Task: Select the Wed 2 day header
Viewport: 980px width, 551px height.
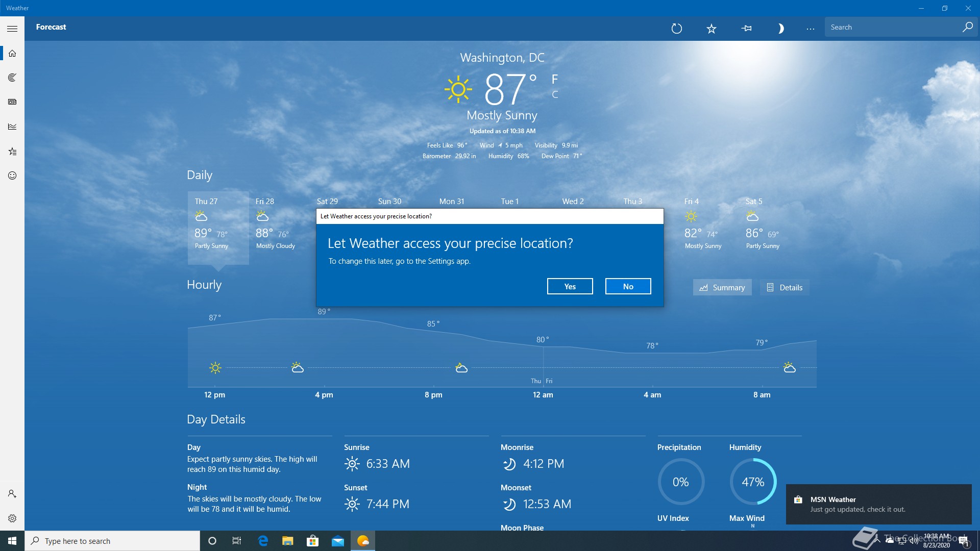Action: pyautogui.click(x=573, y=201)
